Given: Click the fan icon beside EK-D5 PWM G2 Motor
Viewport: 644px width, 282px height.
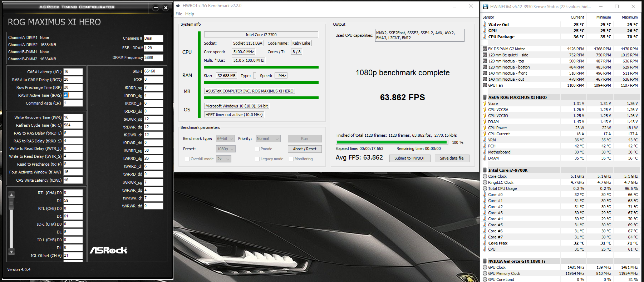Looking at the screenshot, I should [485, 49].
